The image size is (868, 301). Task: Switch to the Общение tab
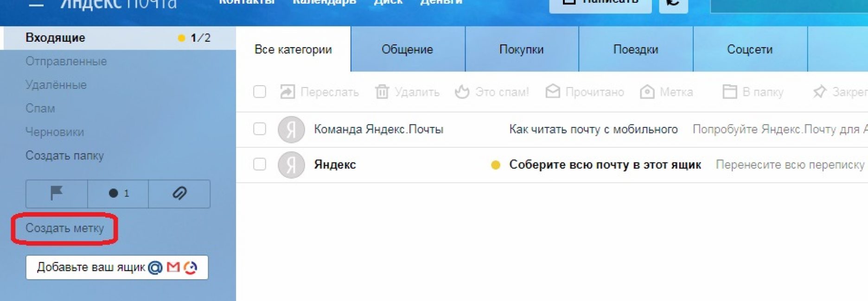(x=408, y=49)
